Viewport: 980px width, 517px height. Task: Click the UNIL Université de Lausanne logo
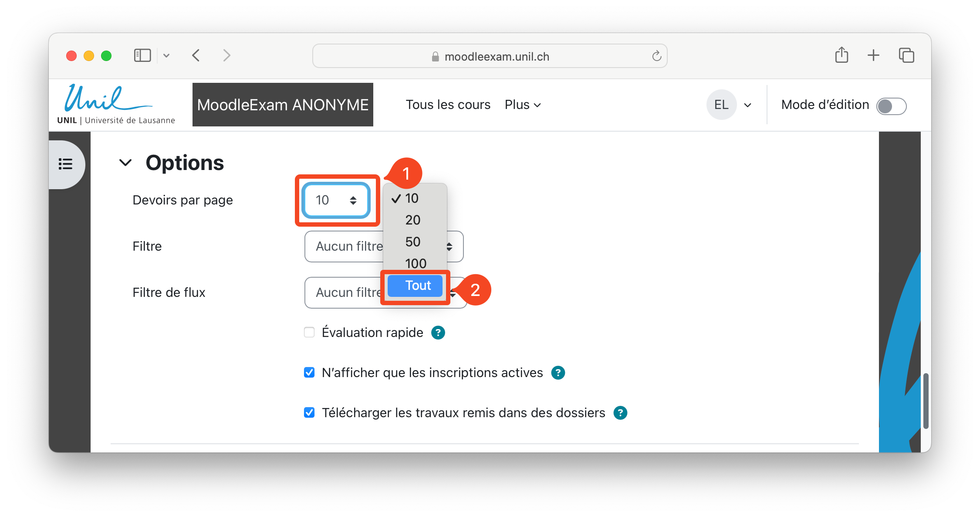click(116, 105)
